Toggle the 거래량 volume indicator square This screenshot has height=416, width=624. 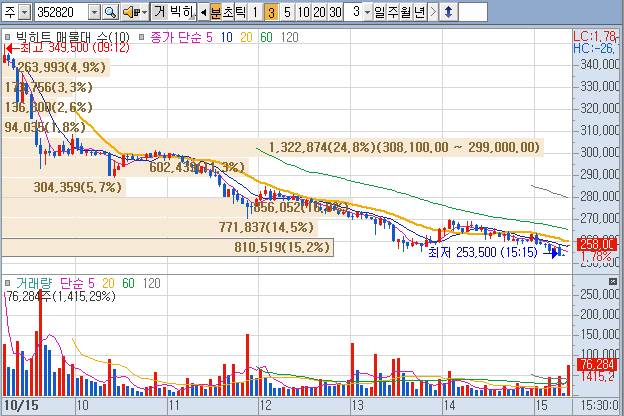tap(7, 283)
